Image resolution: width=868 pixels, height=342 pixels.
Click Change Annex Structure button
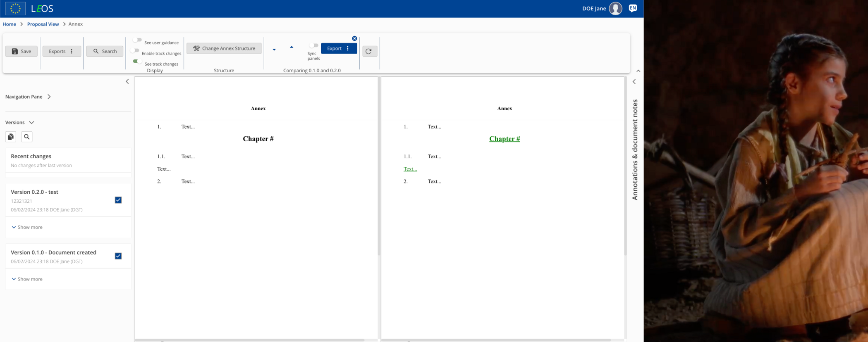point(224,48)
